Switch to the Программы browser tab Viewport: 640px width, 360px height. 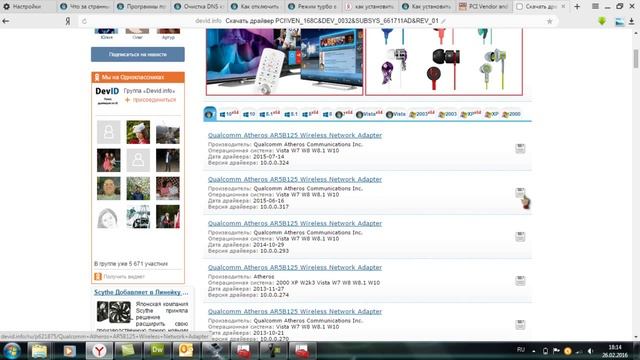pyautogui.click(x=141, y=7)
